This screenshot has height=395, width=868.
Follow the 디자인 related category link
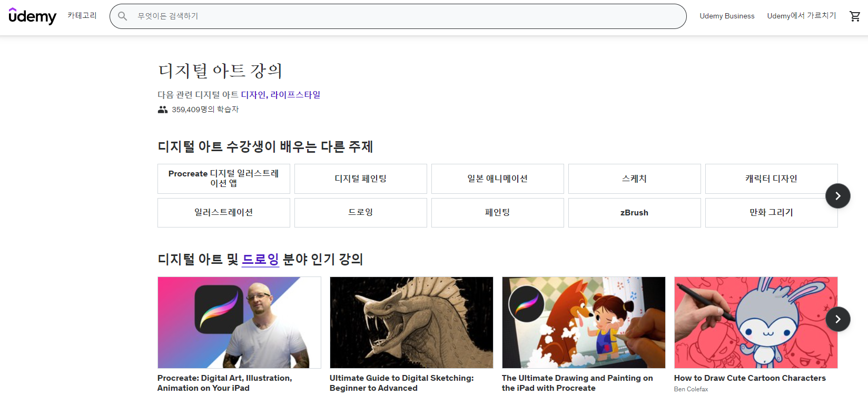point(253,95)
